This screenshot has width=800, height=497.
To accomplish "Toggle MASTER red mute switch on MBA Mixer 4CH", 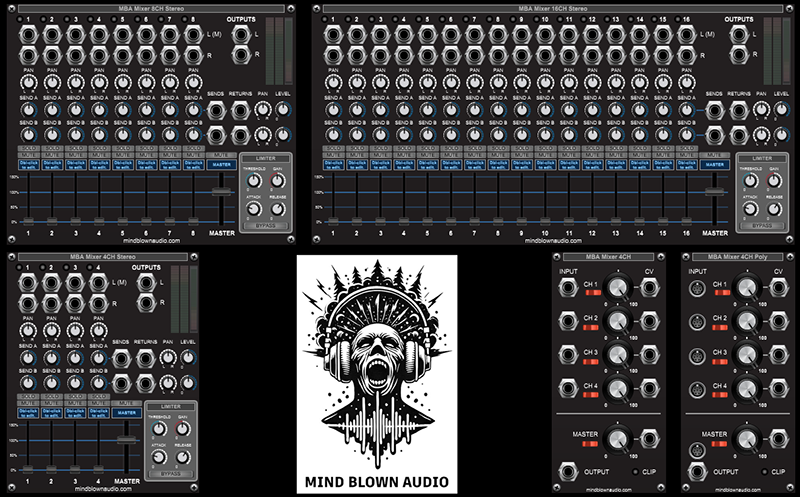I will [x=591, y=444].
